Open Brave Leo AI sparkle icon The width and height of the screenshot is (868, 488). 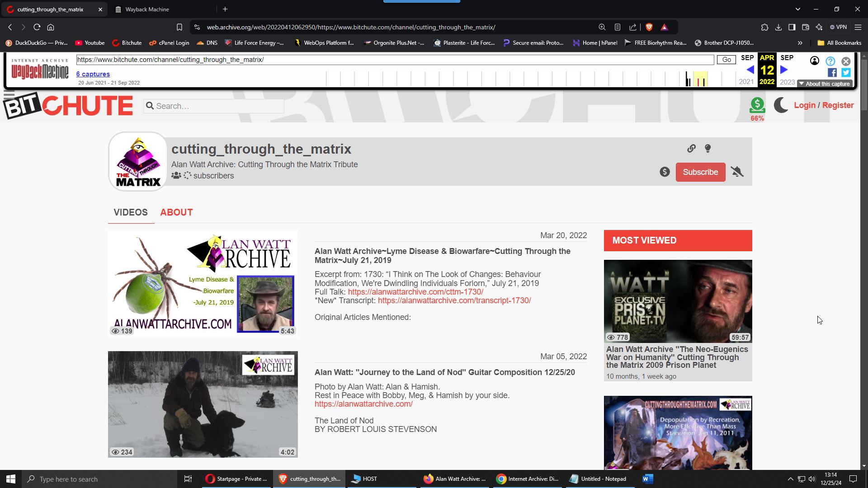(819, 27)
